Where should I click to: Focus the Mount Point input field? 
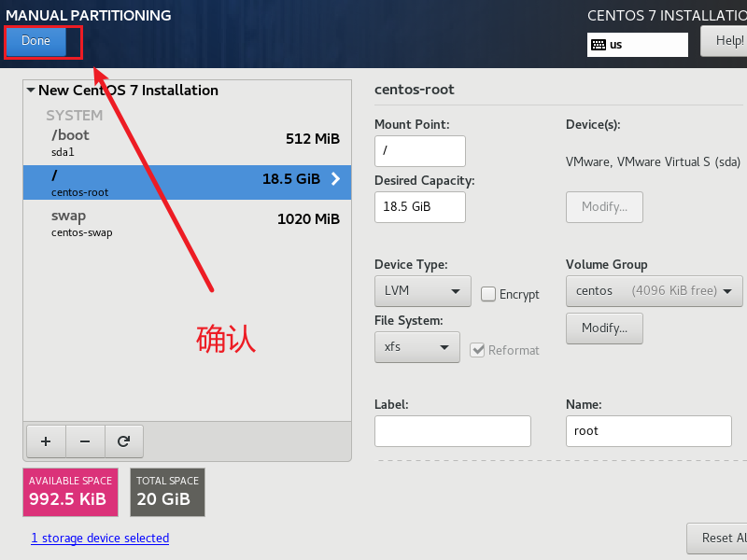pos(419,151)
